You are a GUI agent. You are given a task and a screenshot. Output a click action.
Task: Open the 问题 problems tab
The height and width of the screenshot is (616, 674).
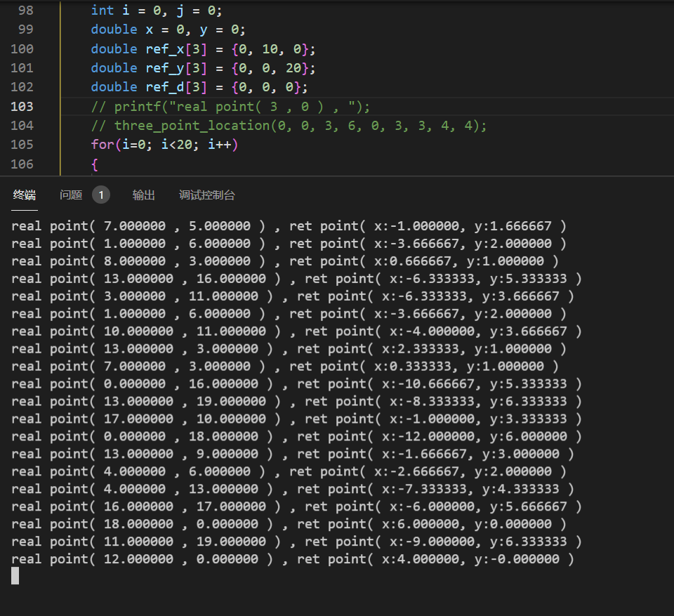click(x=71, y=195)
